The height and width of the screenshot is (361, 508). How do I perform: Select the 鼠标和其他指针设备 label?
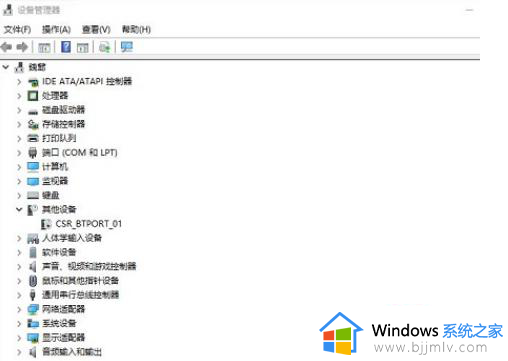80,281
